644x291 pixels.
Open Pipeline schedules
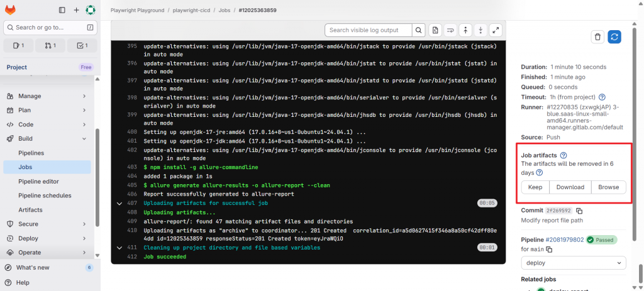pyautogui.click(x=47, y=195)
